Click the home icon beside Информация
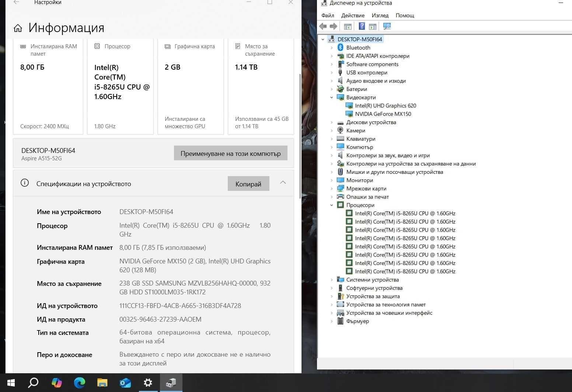Screen dimensions: 572x392 18,28
